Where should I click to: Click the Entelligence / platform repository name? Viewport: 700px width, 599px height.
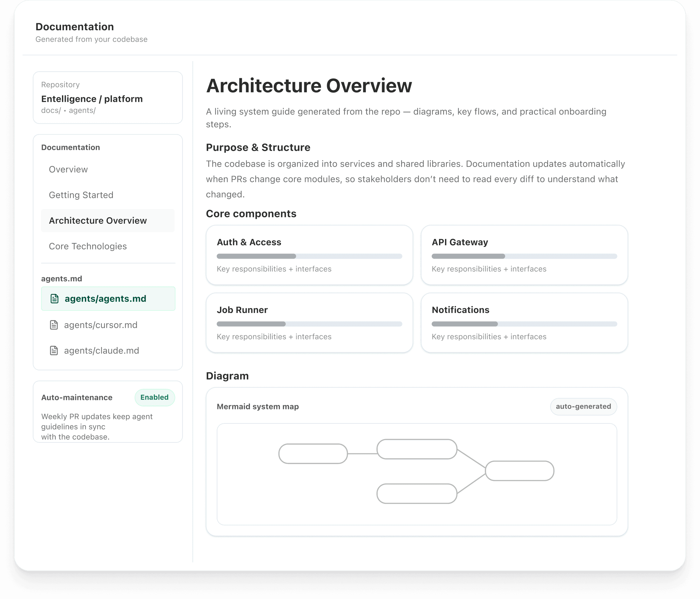tap(92, 99)
